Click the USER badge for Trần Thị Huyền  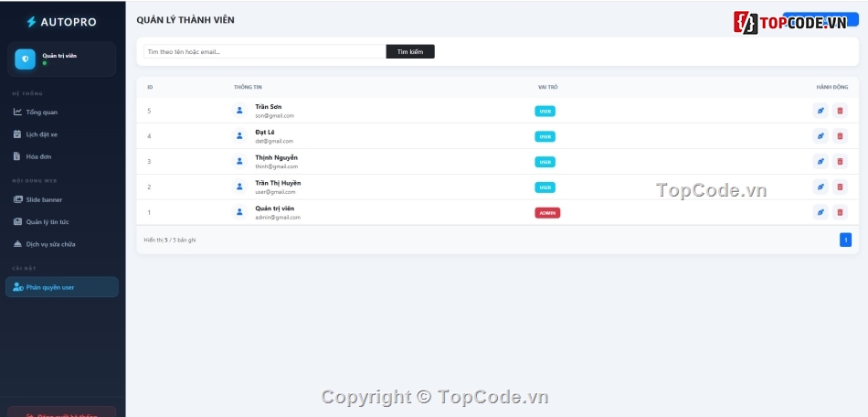tap(545, 187)
